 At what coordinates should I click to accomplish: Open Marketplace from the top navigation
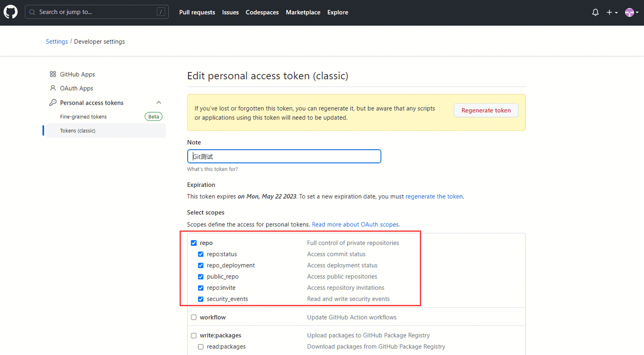(303, 12)
